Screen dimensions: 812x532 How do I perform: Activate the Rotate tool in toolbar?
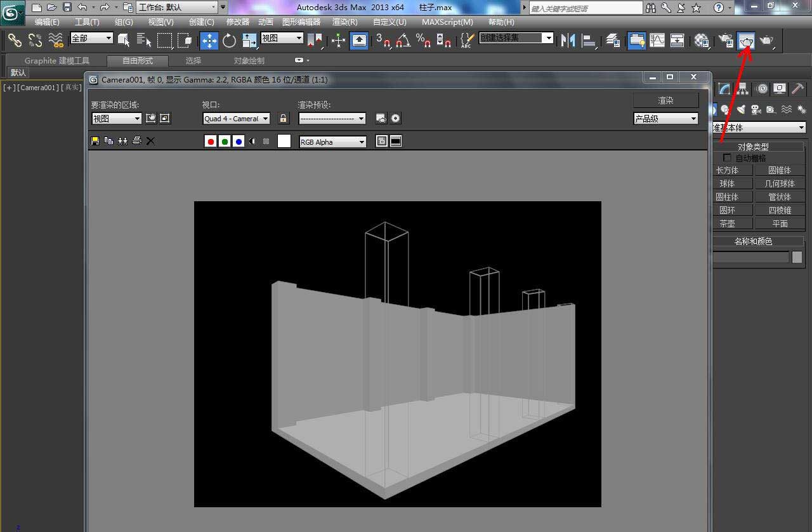point(229,41)
